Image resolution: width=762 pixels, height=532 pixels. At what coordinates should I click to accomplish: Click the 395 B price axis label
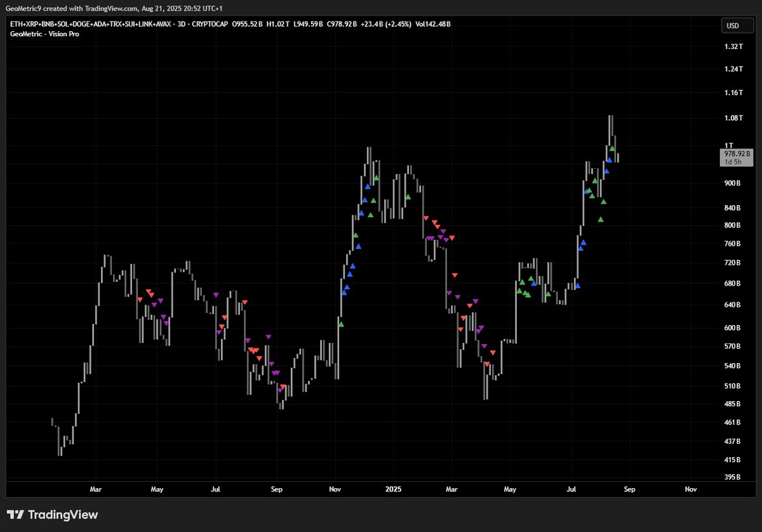coord(733,477)
